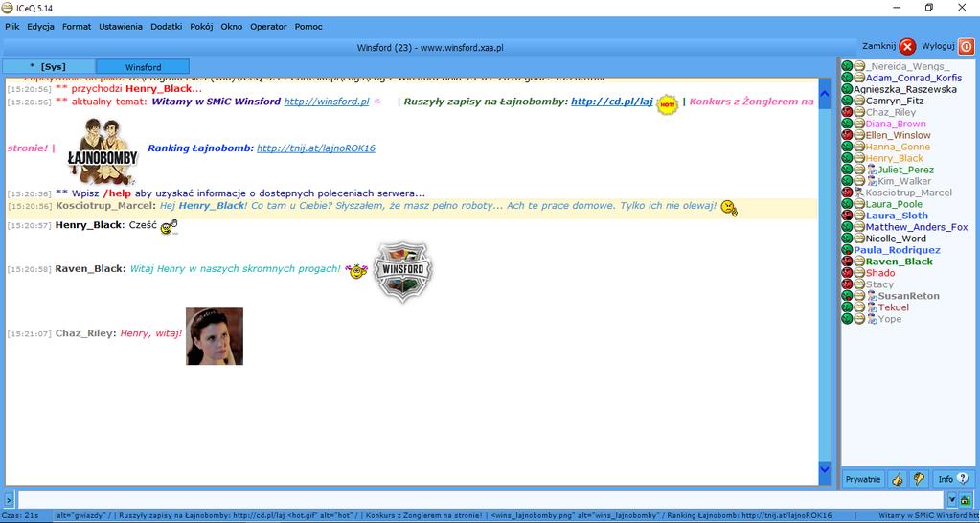Click the angry emoticon in Kosciotrup_Marcel's message
The width and height of the screenshot is (980, 523).
tap(729, 208)
